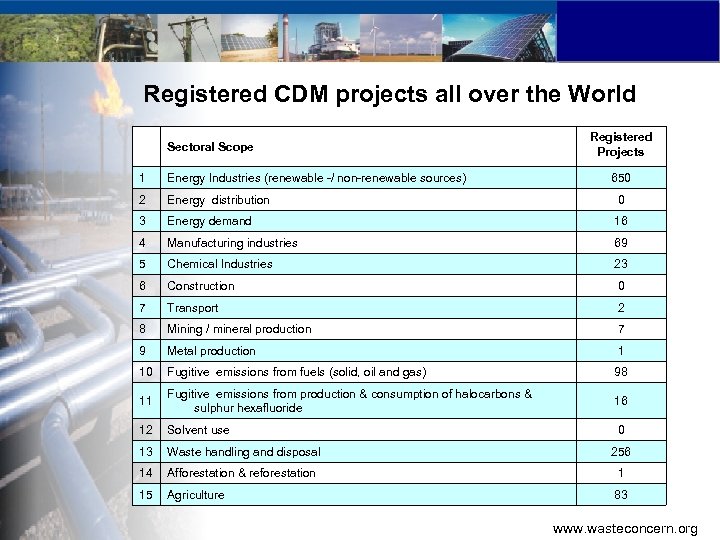Select the value 23 for Chemical Industries
The image size is (720, 540).
point(621,264)
